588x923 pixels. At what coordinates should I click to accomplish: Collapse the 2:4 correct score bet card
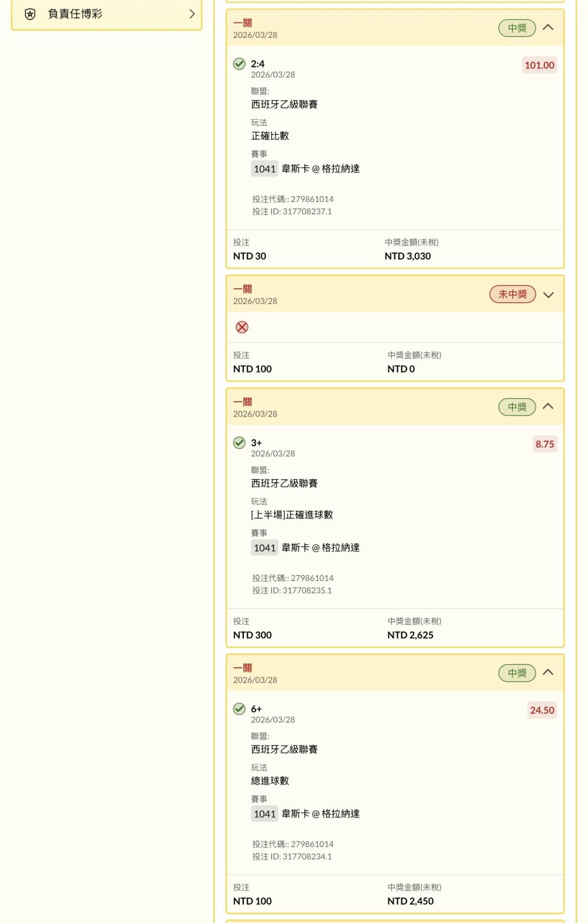point(548,28)
